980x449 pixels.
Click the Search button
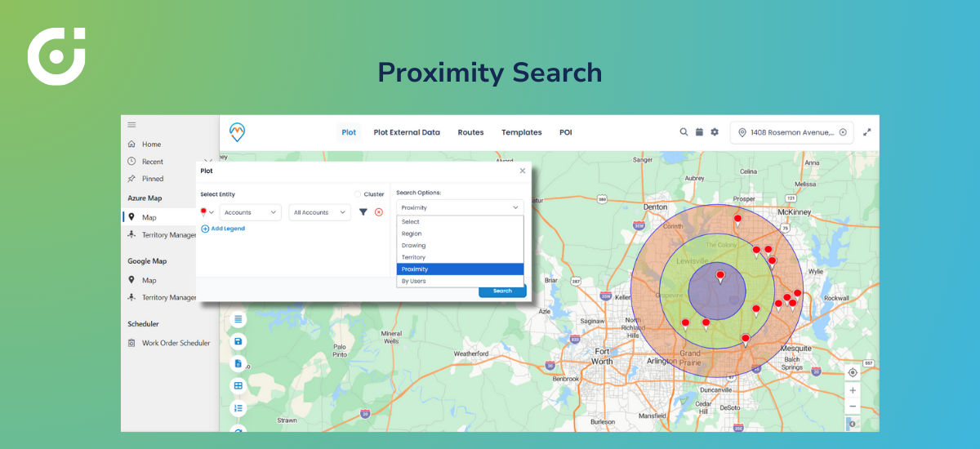point(502,291)
